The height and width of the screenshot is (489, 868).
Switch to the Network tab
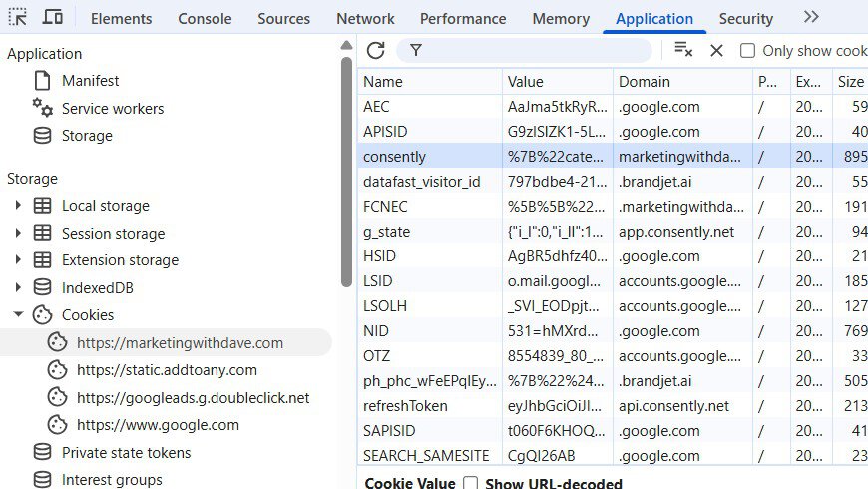tap(365, 19)
